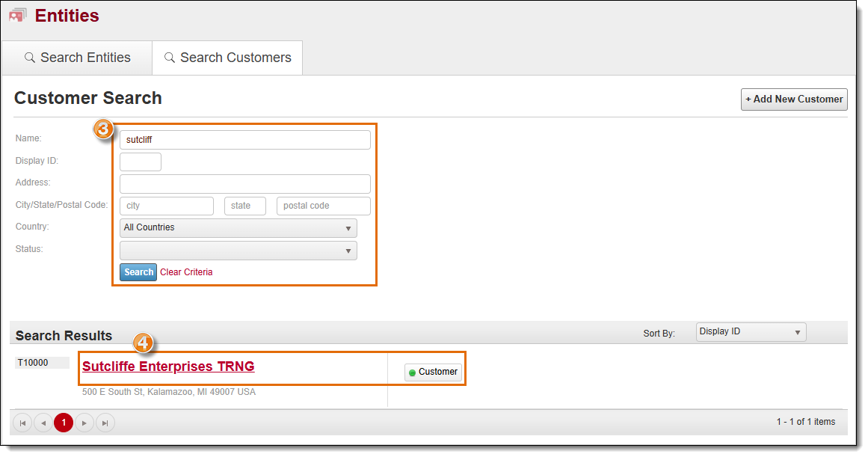Click the green Customer status badge
868x457 pixels.
(433, 372)
